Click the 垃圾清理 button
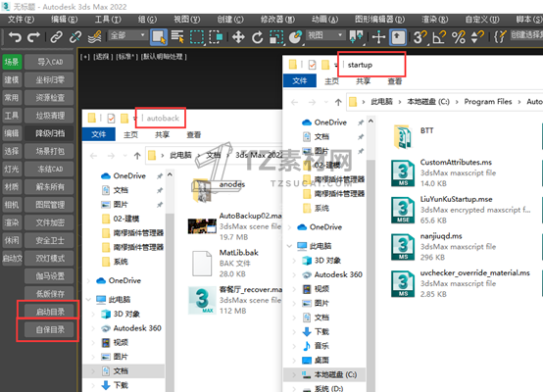 (x=50, y=116)
